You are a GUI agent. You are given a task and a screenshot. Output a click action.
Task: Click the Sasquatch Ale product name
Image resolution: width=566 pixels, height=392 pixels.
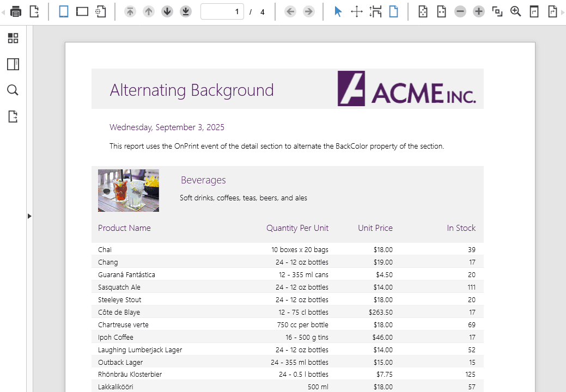click(119, 287)
